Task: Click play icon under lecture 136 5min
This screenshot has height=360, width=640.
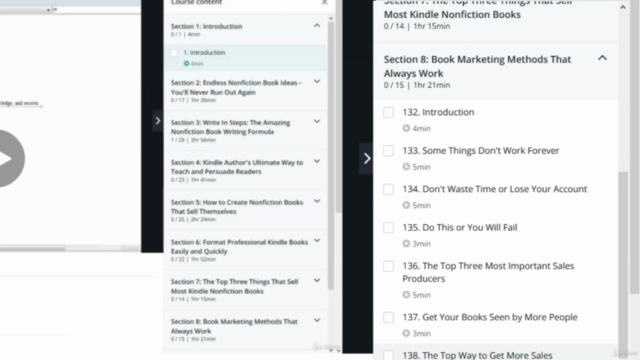Action: (406, 295)
